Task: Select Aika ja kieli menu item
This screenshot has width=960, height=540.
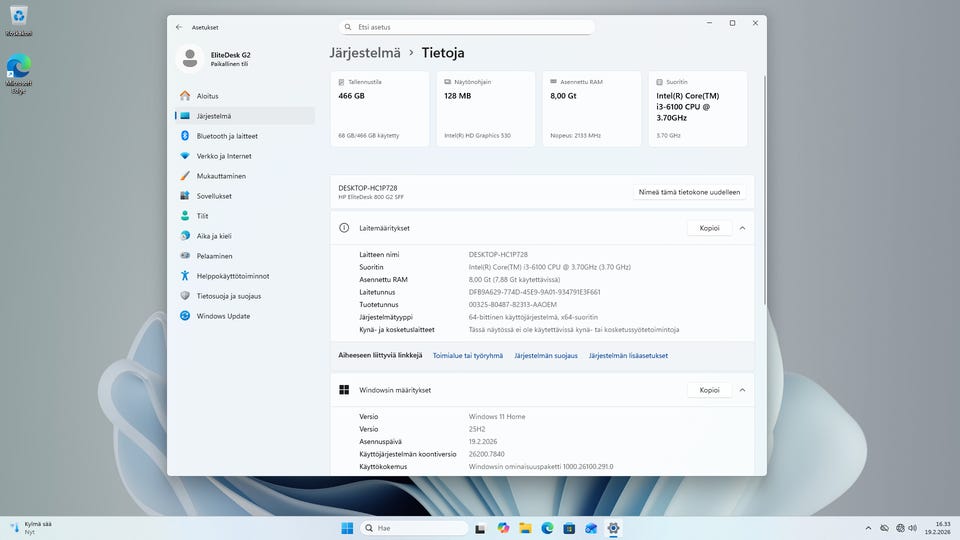Action: point(213,236)
